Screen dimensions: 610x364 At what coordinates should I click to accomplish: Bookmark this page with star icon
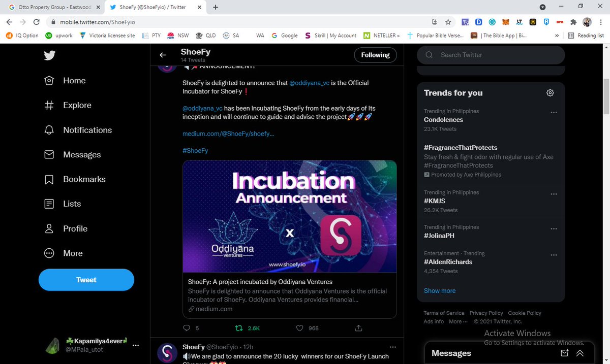(448, 22)
